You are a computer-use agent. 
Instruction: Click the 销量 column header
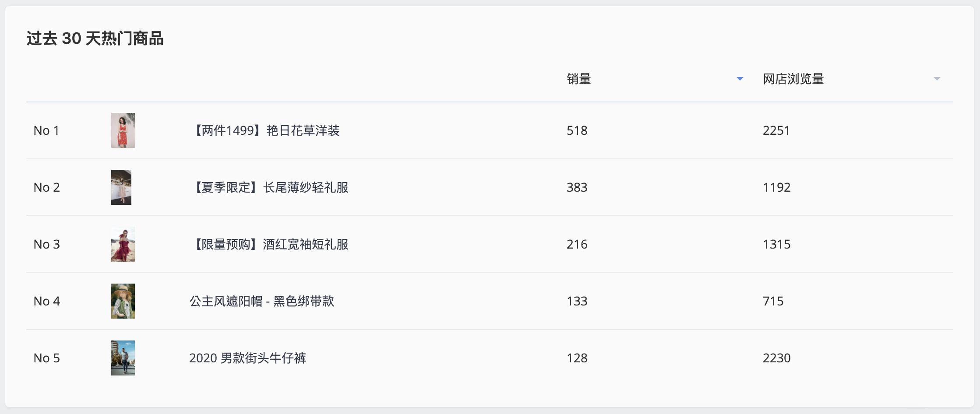click(x=579, y=79)
